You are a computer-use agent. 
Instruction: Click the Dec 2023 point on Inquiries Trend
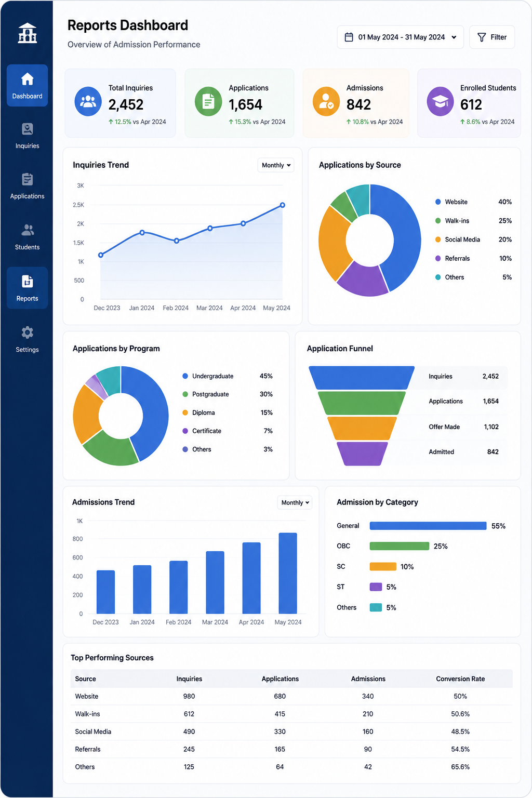coord(101,255)
